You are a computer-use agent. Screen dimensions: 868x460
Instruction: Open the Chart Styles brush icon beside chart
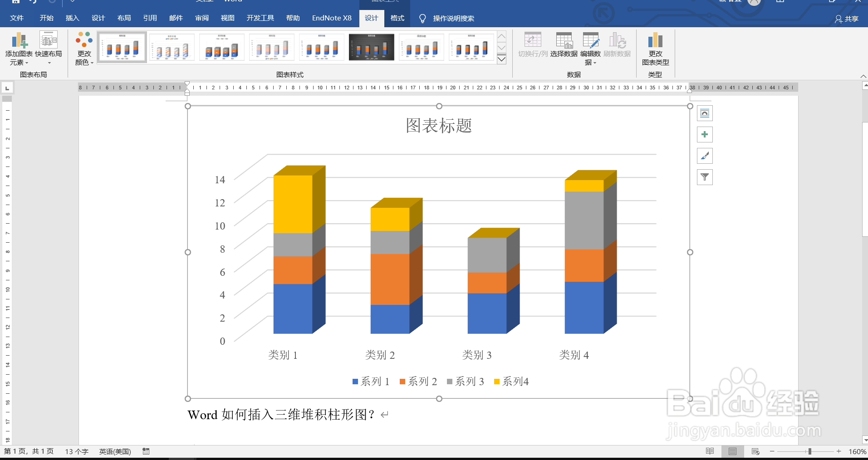(705, 156)
